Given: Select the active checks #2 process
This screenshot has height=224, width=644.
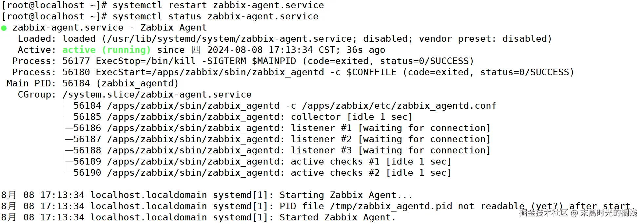Looking at the screenshot, I should (262, 173).
